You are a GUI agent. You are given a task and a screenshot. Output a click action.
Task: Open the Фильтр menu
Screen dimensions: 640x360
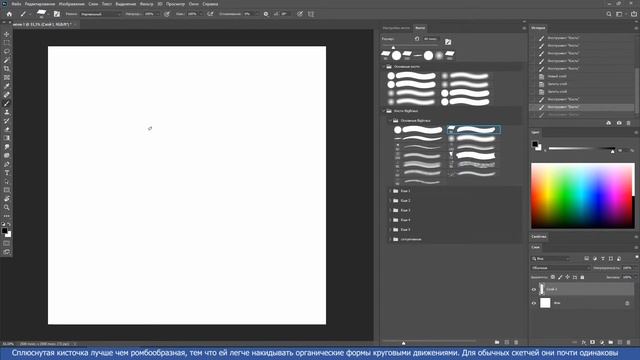tap(146, 4)
